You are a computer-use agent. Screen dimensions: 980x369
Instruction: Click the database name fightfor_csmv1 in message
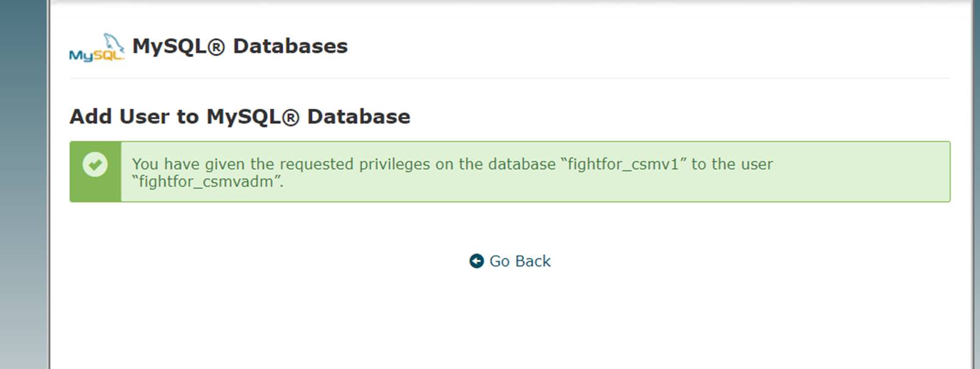pos(623,164)
